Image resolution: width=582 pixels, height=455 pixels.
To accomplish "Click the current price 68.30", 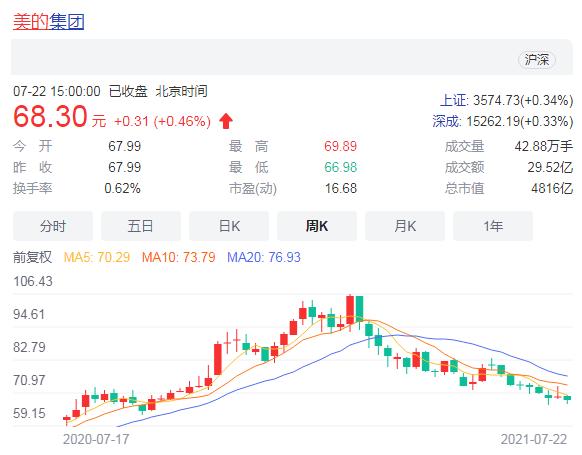I will click(x=50, y=117).
